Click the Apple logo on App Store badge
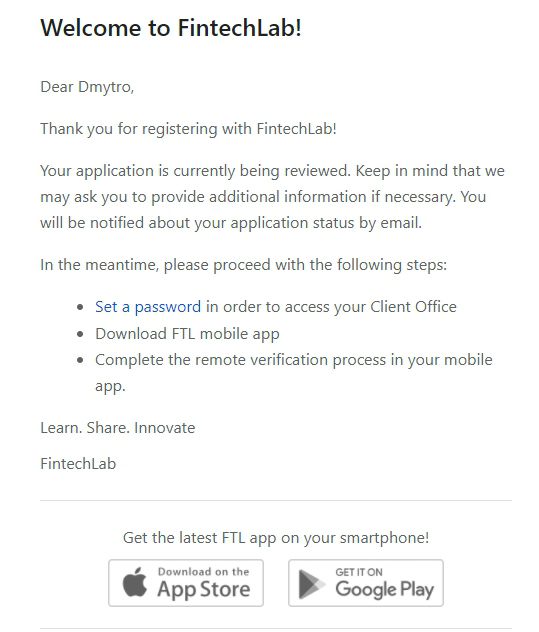The image size is (539, 632). (x=135, y=582)
